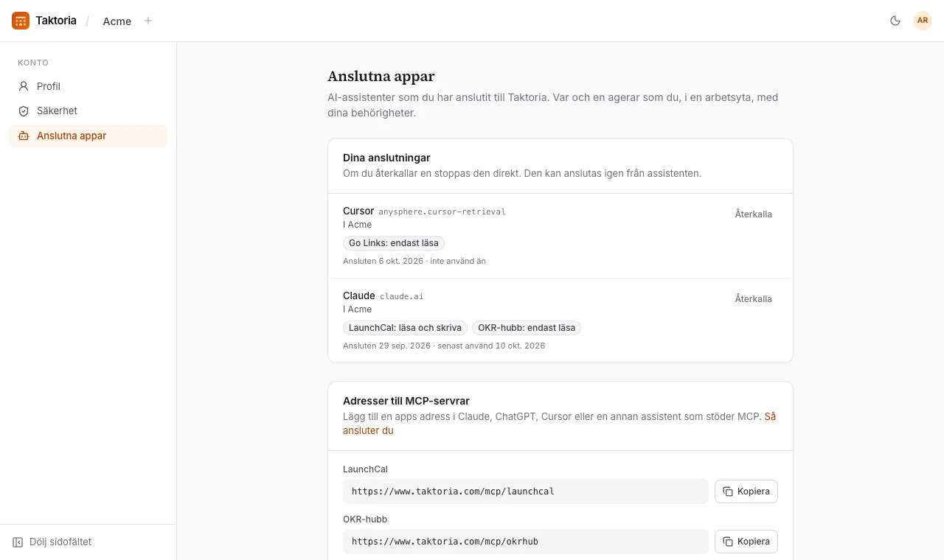Click the 'Dina anslutningar' heading
Viewport: 944px width, 560px height.
386,158
